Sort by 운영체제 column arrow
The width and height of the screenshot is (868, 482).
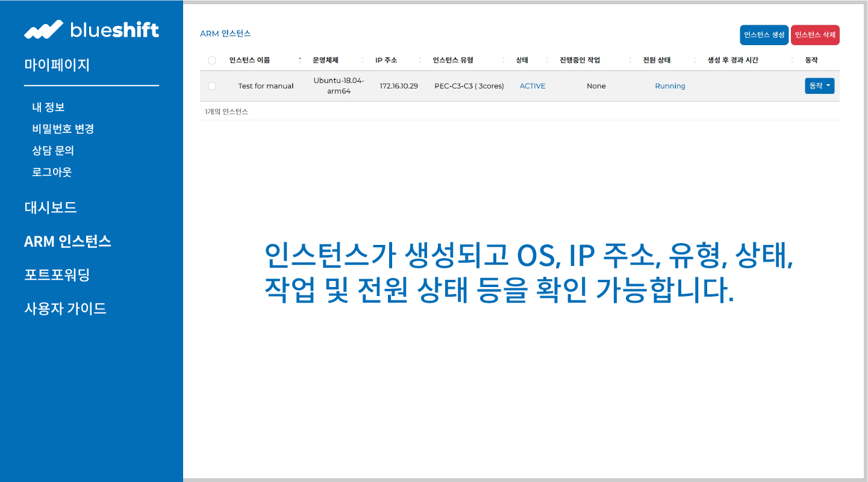[363, 60]
